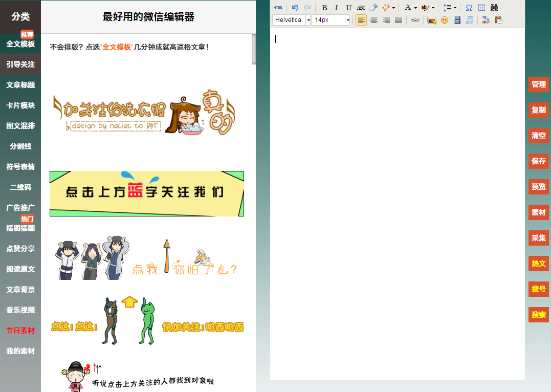Enable strikethrough formatting

pos(361,7)
